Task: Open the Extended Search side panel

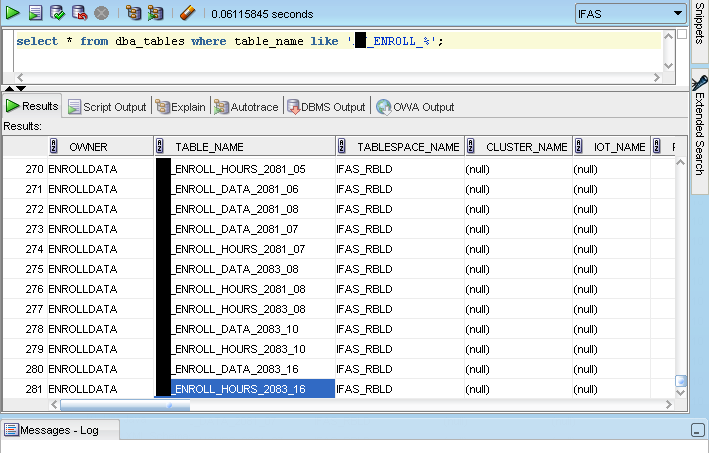Action: point(700,132)
